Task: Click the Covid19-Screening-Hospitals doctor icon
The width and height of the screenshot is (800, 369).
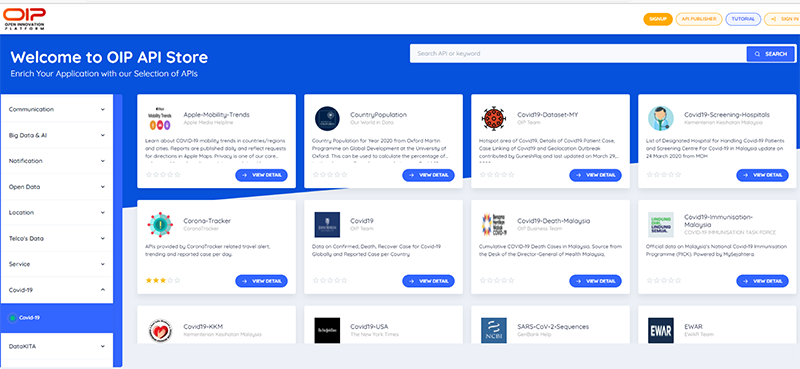Action: [x=661, y=119]
